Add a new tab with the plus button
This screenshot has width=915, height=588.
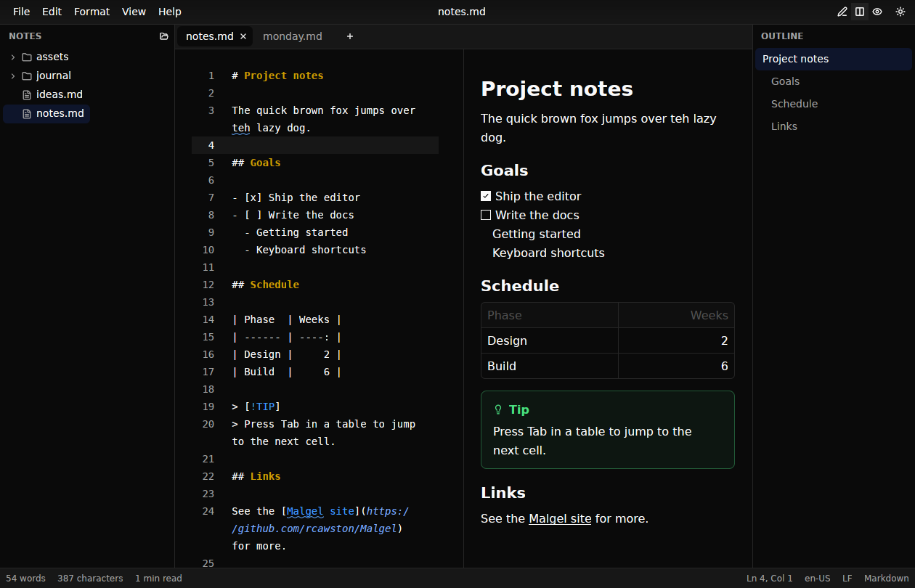[349, 36]
